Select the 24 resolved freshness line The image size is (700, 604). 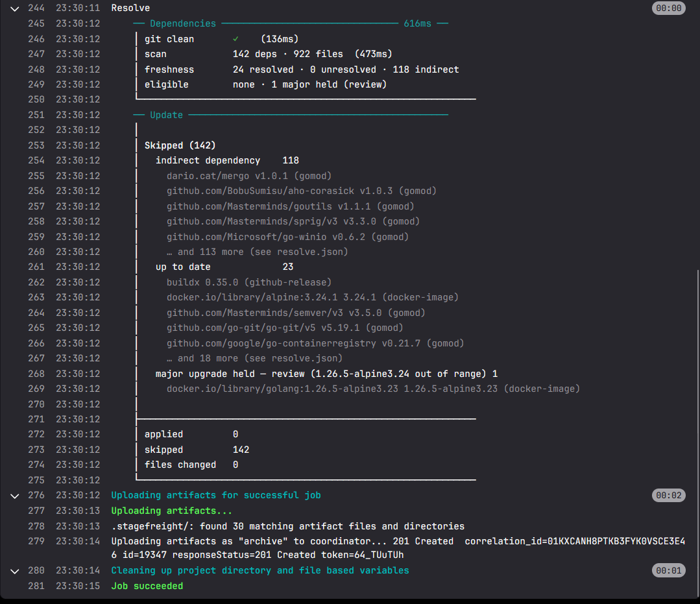coord(346,69)
